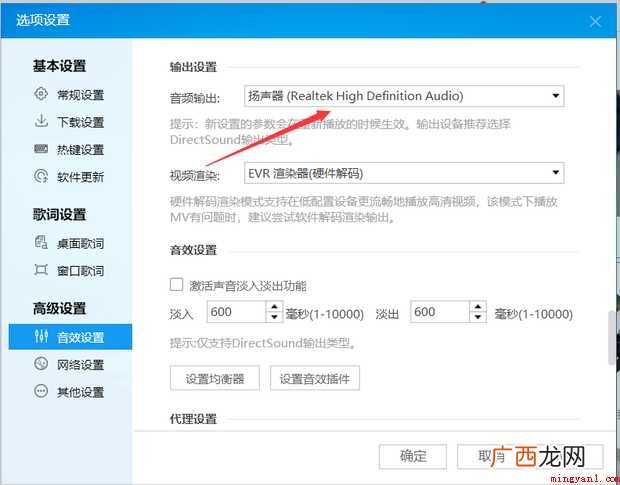Click the 网络设置 globe icon

pos(41,364)
